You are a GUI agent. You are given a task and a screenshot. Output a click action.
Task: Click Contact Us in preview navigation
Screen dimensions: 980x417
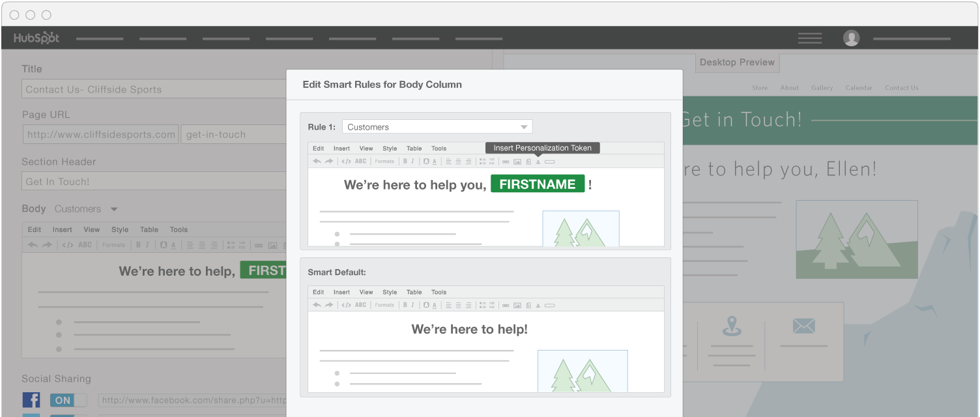[x=902, y=87]
